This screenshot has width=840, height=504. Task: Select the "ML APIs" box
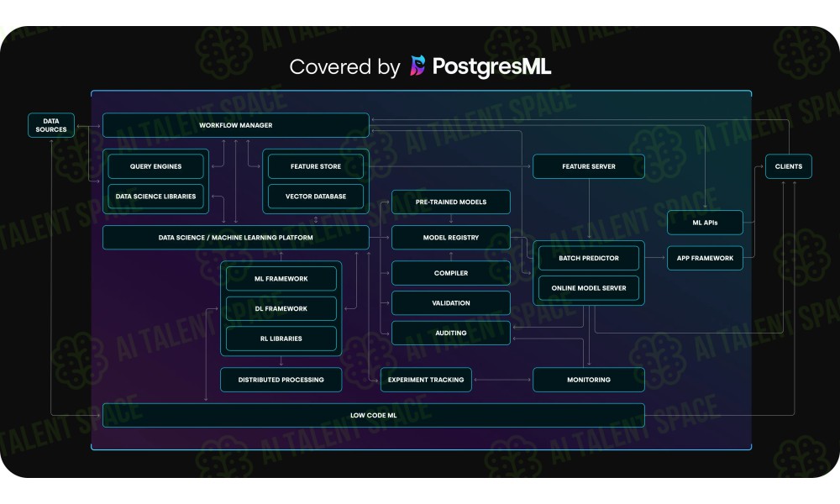click(x=705, y=223)
